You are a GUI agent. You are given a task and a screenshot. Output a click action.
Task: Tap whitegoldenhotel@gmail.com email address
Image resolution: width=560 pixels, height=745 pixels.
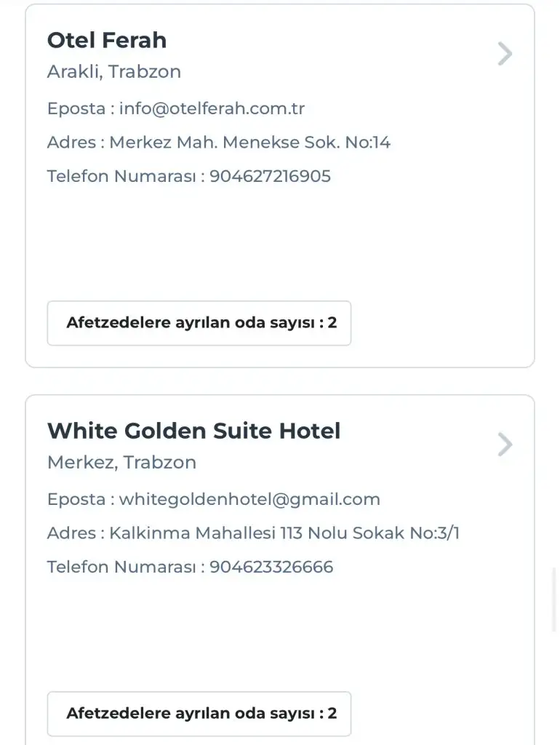pos(249,500)
